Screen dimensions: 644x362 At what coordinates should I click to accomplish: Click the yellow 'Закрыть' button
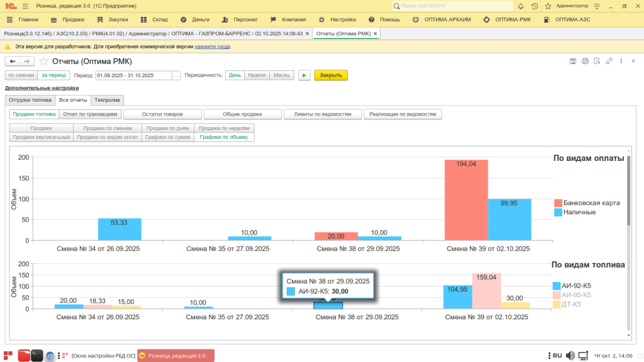pos(331,75)
